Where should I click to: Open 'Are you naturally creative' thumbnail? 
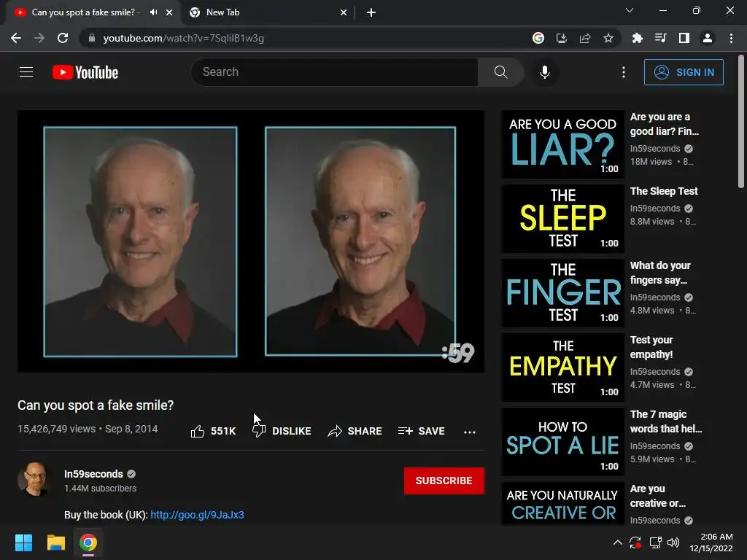562,503
